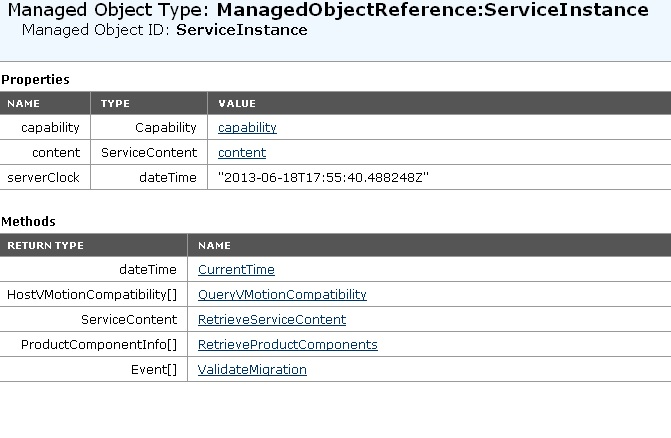Viewport: 671px width, 438px height.
Task: Click the VALUE column header in Properties
Action: point(237,103)
